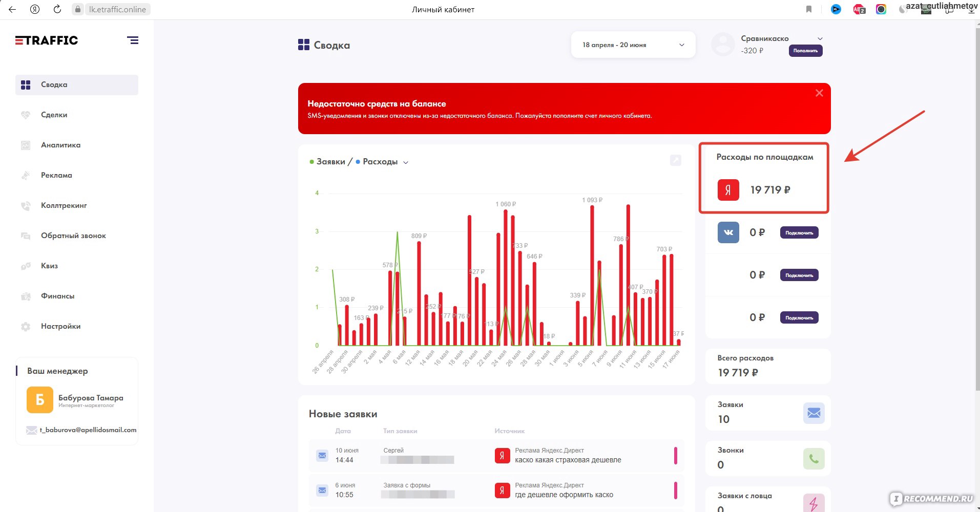This screenshot has width=980, height=512.
Task: Open date range dropdown 18 апреля - 20 июня
Action: (633, 45)
